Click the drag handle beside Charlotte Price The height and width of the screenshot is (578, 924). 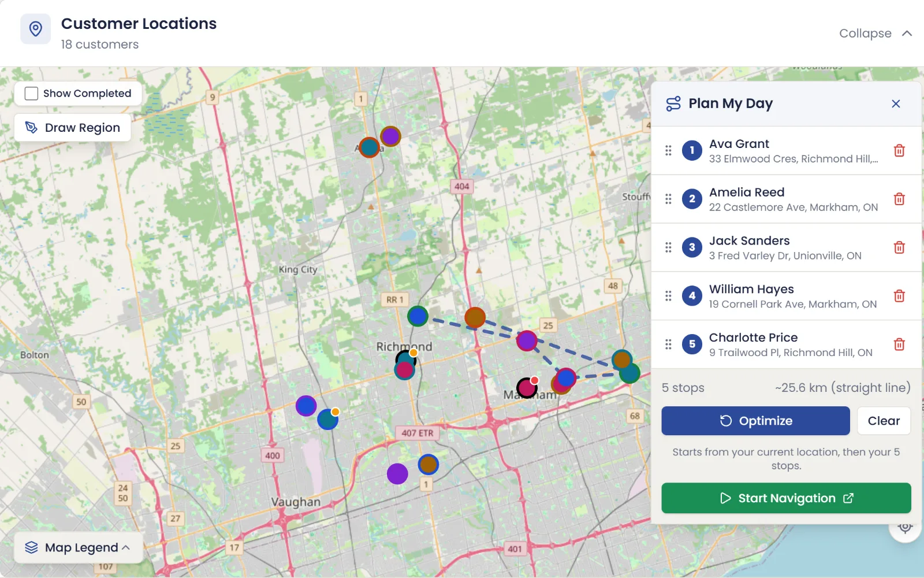[x=668, y=344]
